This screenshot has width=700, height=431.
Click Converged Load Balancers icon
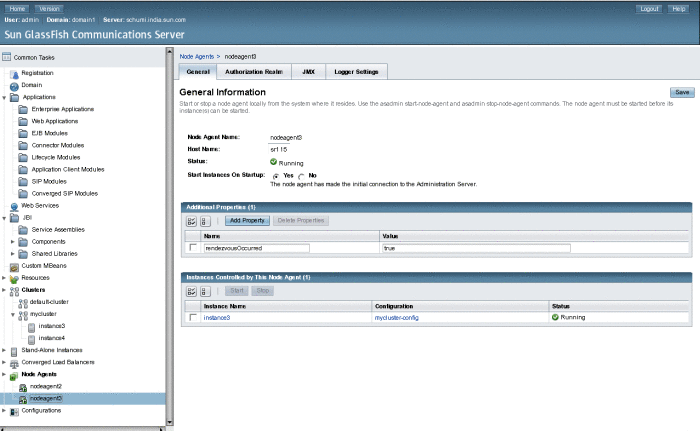pyautogui.click(x=14, y=364)
